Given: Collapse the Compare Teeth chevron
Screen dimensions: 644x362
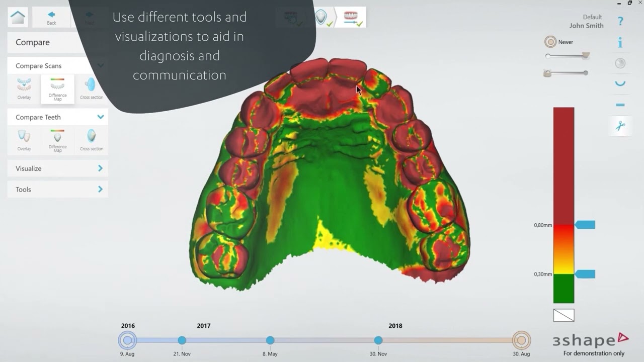Looking at the screenshot, I should (101, 117).
